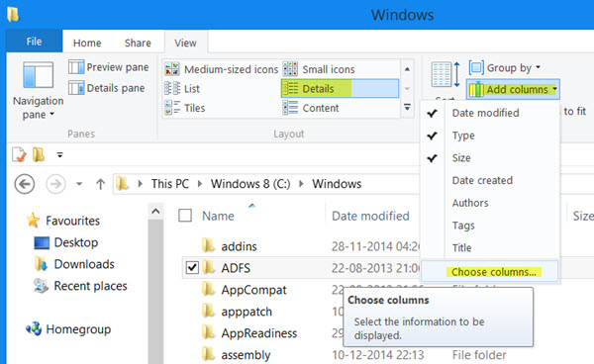Uncheck the ADFS folder checkbox
594x364 pixels.
click(x=192, y=268)
